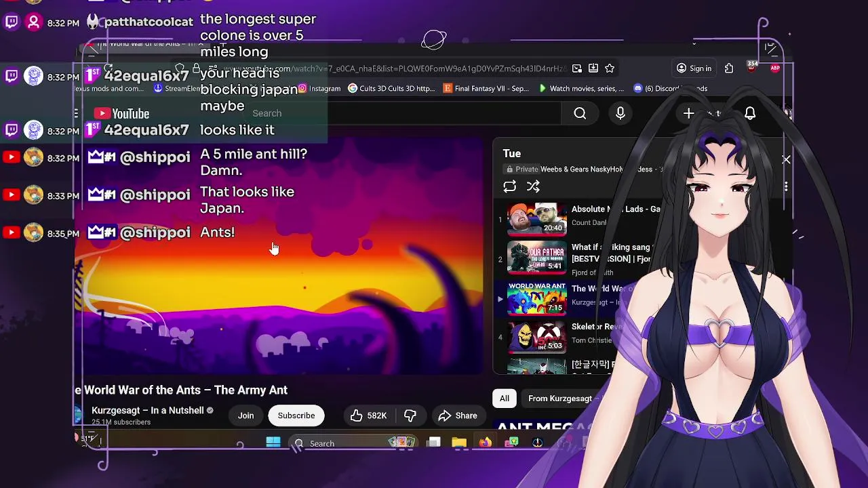Viewport: 868px width, 488px height.
Task: Select the All filter chip
Action: click(x=505, y=399)
